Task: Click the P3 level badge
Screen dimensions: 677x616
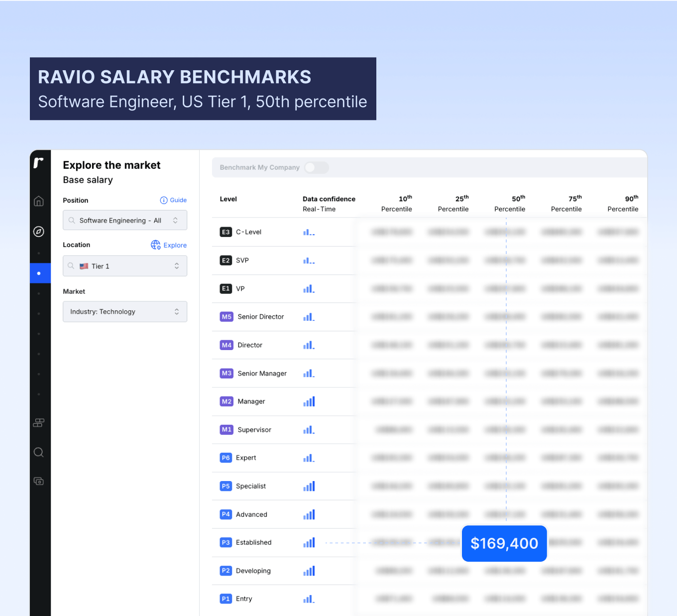Action: pos(226,542)
